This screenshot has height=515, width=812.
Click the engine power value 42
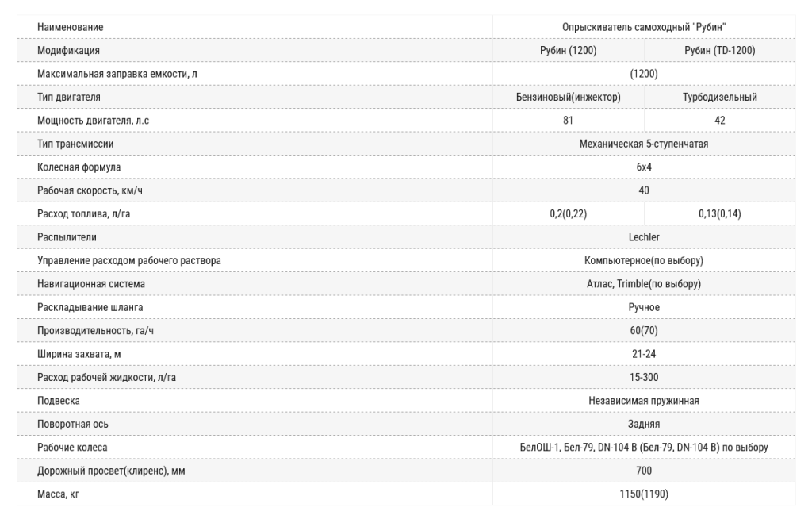(719, 121)
